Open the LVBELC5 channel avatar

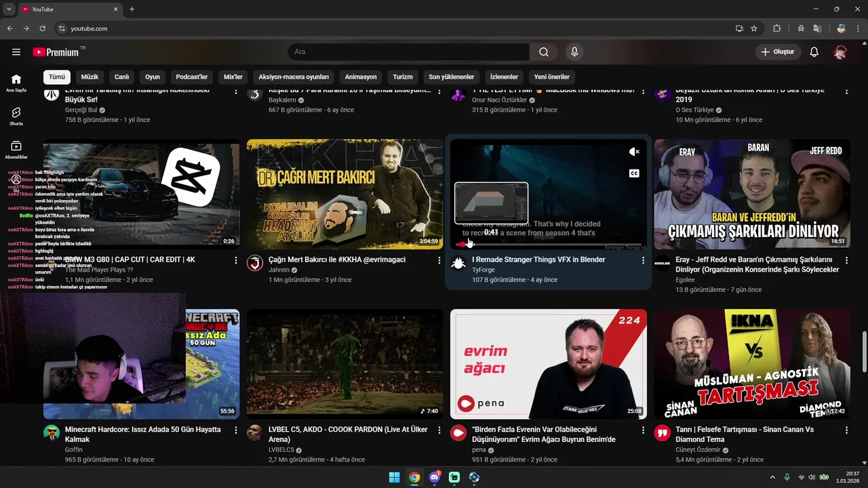coord(255,433)
